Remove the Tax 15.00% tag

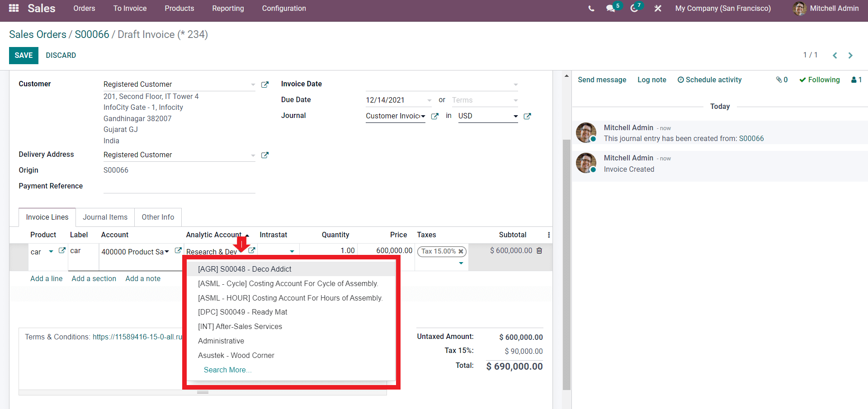[461, 251]
